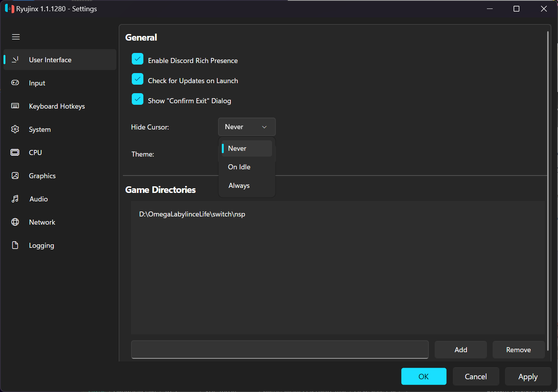This screenshot has height=392, width=558.
Task: Click the Input gamepad icon
Action: (x=15, y=83)
